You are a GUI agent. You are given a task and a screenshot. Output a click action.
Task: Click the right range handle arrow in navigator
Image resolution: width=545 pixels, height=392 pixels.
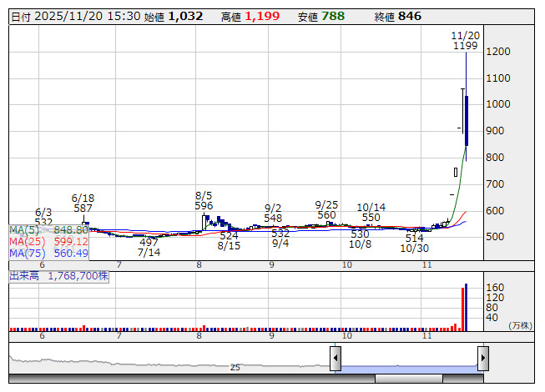point(482,359)
